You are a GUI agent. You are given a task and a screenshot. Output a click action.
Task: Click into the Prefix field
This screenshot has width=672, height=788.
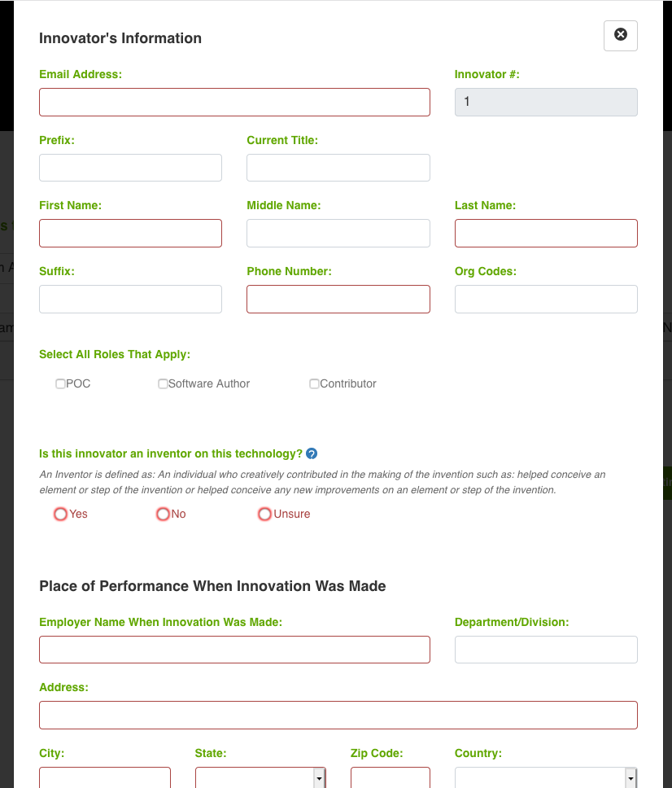coord(130,168)
